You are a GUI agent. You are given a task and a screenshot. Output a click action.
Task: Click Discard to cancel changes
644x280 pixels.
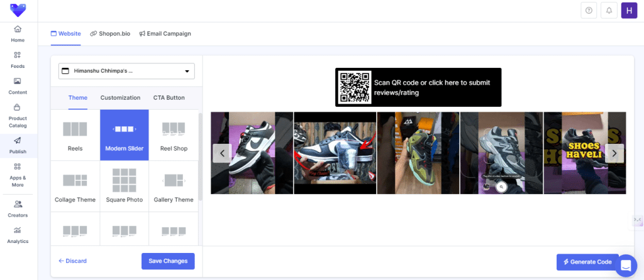(x=72, y=261)
